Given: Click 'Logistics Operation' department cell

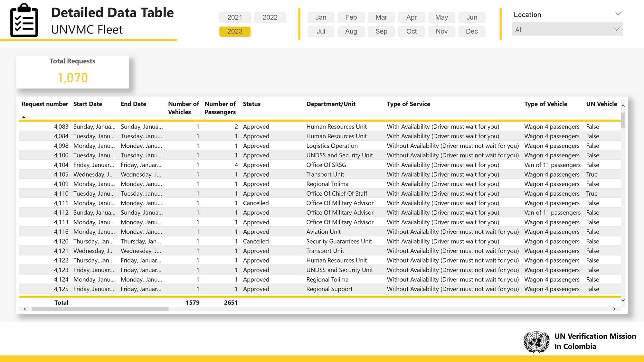Looking at the screenshot, I should point(332,146).
